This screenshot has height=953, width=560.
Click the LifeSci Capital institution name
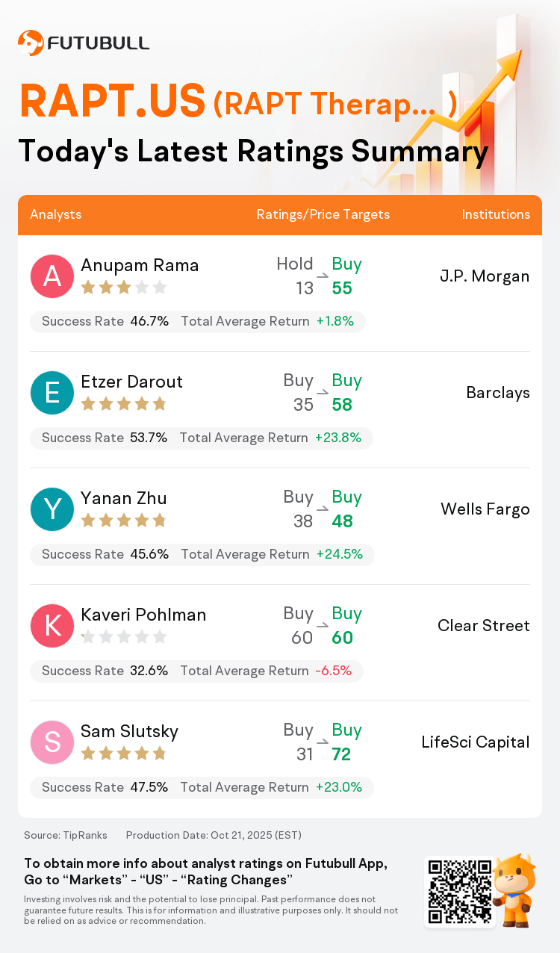(x=476, y=742)
